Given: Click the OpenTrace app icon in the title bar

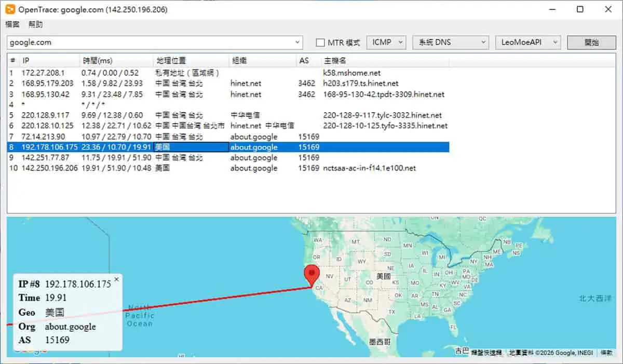Looking at the screenshot, I should tap(9, 9).
